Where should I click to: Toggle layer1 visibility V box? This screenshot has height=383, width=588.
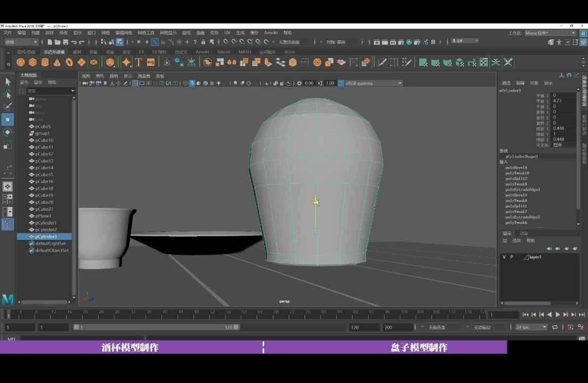coord(504,257)
